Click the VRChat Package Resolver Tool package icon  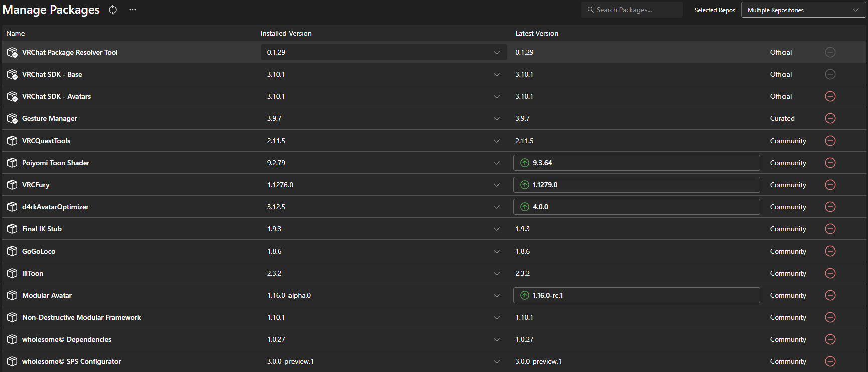point(12,52)
